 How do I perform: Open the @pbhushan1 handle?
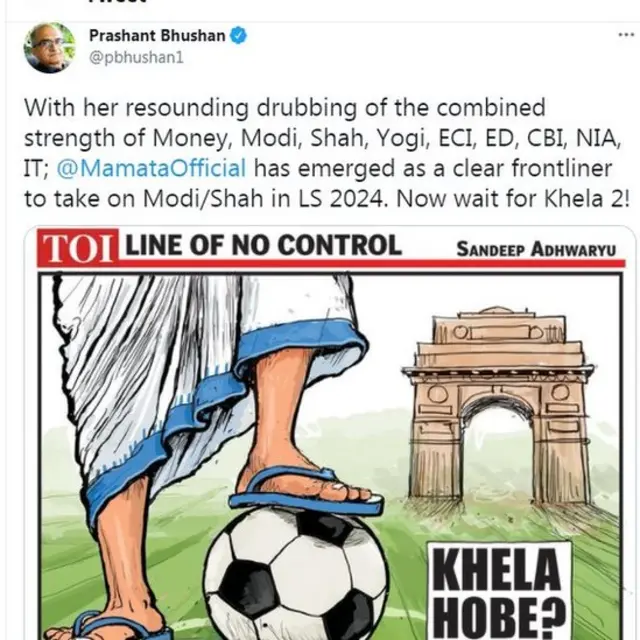click(136, 58)
